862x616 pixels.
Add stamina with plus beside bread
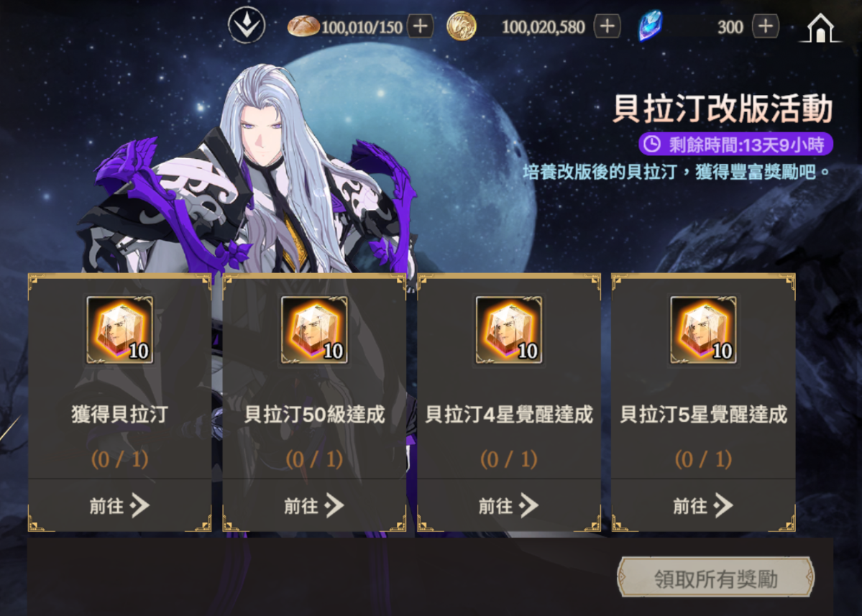point(421,27)
